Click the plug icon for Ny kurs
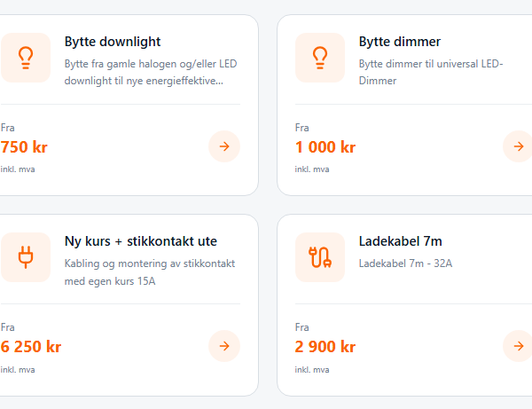The image size is (532, 409). [x=26, y=257]
